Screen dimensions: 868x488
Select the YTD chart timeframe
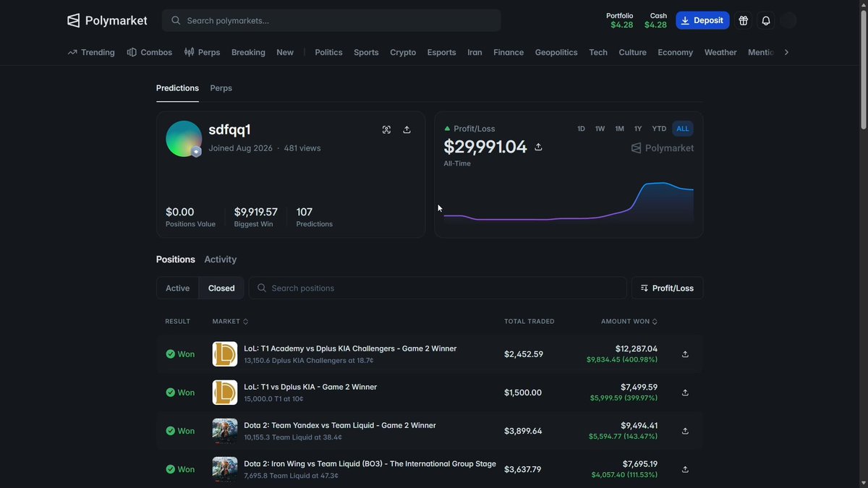click(659, 129)
